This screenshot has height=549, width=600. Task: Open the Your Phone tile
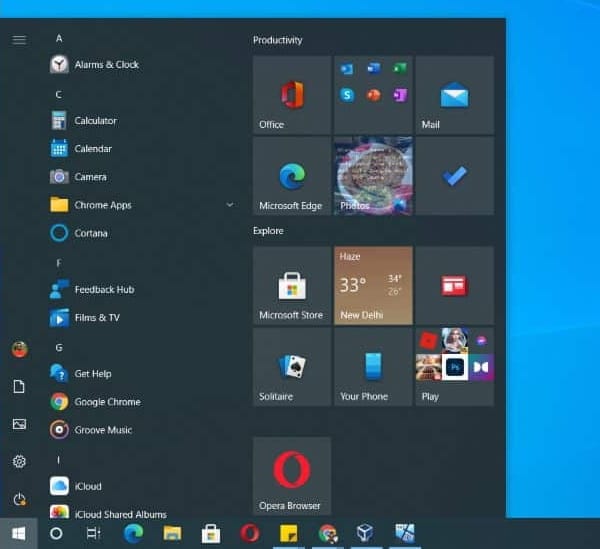click(x=373, y=367)
